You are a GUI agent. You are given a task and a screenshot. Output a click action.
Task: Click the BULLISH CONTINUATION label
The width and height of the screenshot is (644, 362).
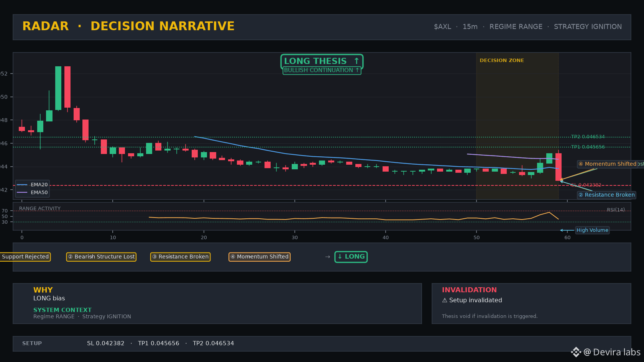point(322,70)
